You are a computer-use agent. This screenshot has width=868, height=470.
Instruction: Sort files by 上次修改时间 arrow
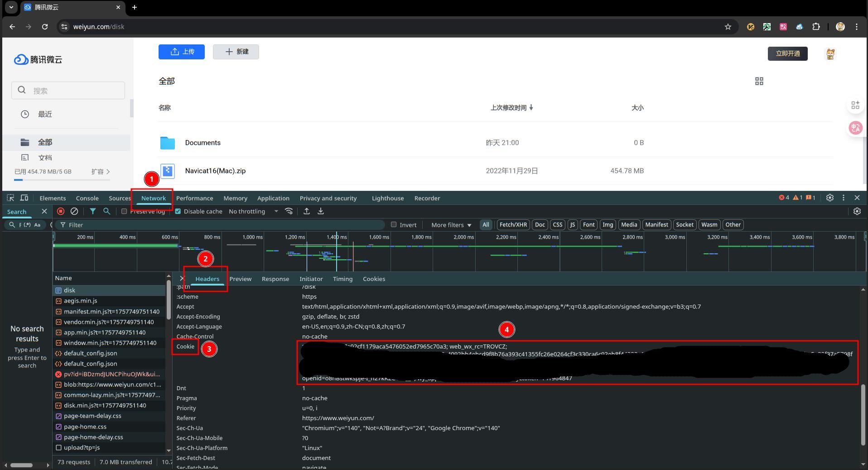(531, 107)
